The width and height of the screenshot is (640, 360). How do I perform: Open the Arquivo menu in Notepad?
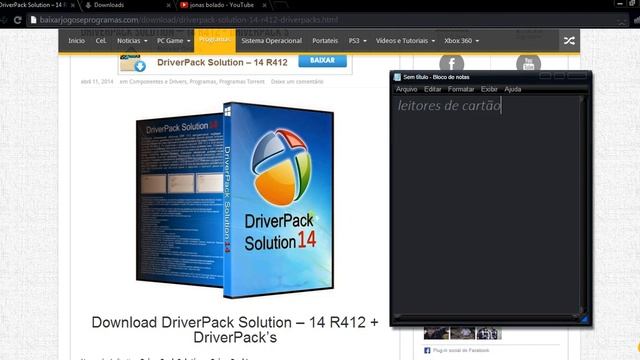coord(407,89)
